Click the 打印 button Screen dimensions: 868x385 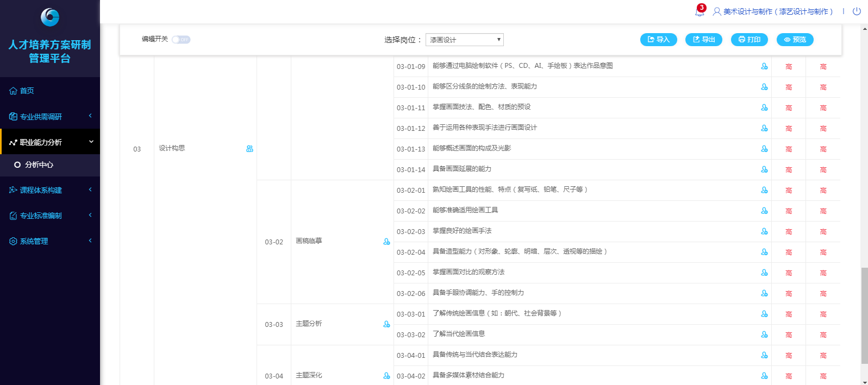click(749, 40)
